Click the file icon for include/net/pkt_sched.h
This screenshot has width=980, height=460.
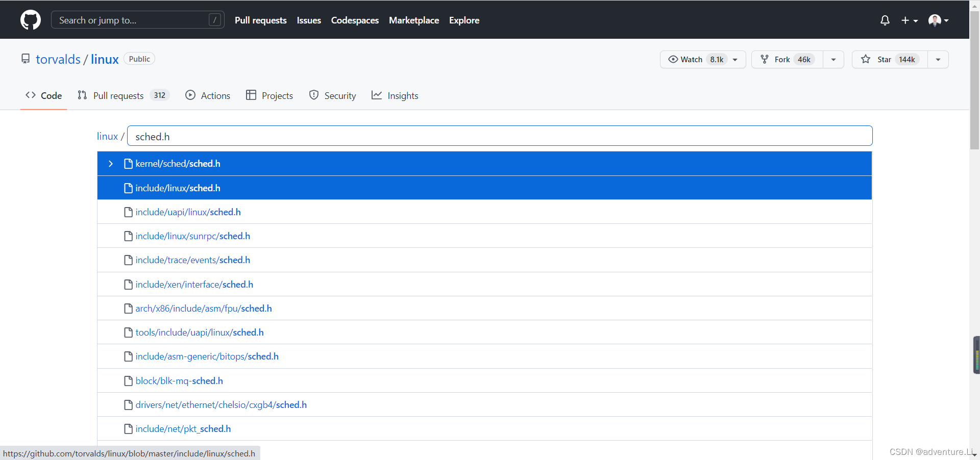pyautogui.click(x=128, y=429)
